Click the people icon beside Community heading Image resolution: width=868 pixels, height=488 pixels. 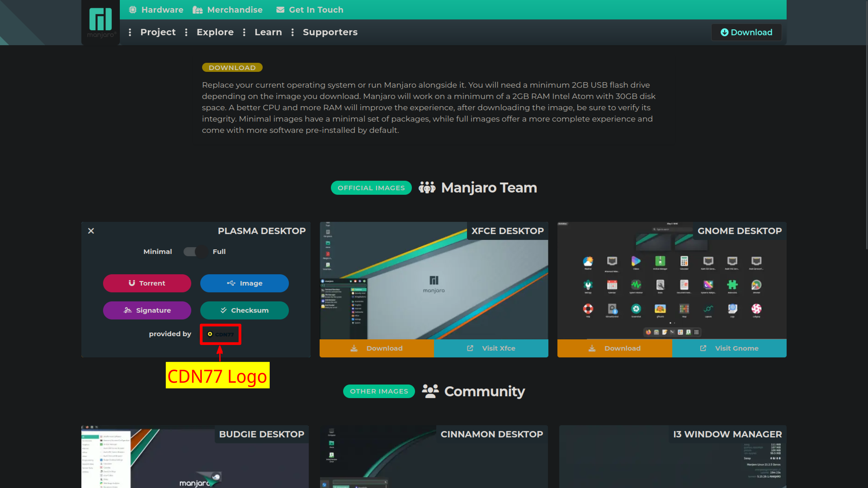point(430,391)
